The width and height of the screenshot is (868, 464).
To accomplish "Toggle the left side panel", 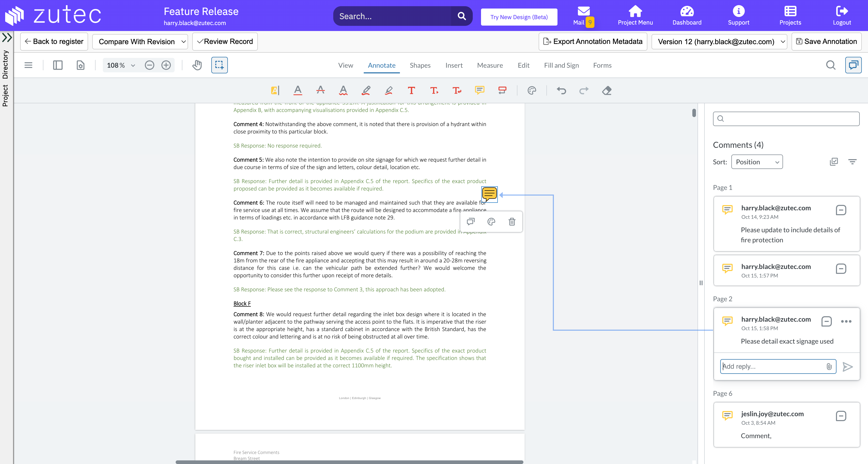I will coord(58,65).
